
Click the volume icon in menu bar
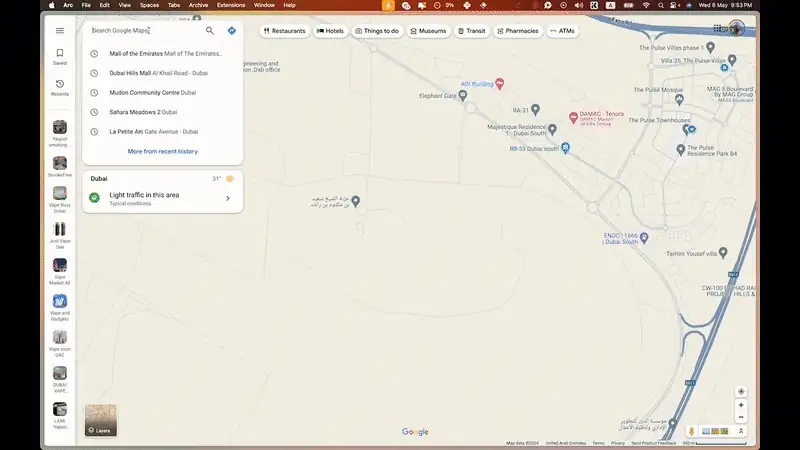pos(579,5)
